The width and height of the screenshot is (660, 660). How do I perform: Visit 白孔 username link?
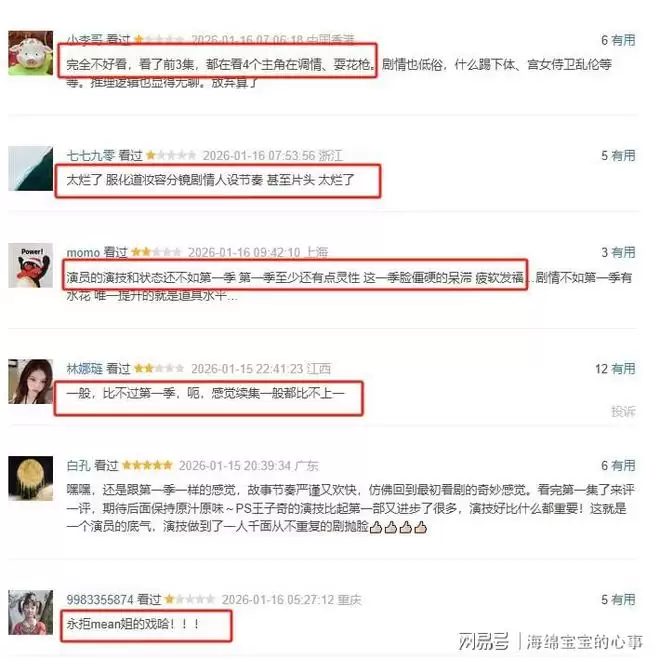point(78,466)
